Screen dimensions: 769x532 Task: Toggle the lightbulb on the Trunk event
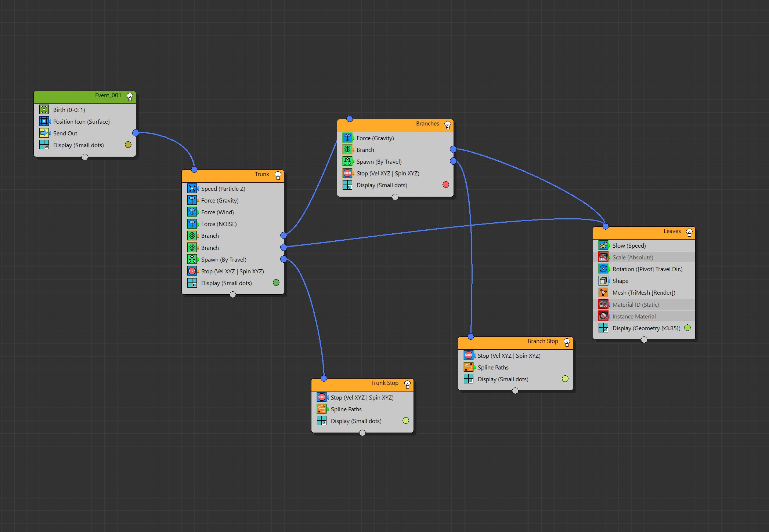(x=278, y=175)
